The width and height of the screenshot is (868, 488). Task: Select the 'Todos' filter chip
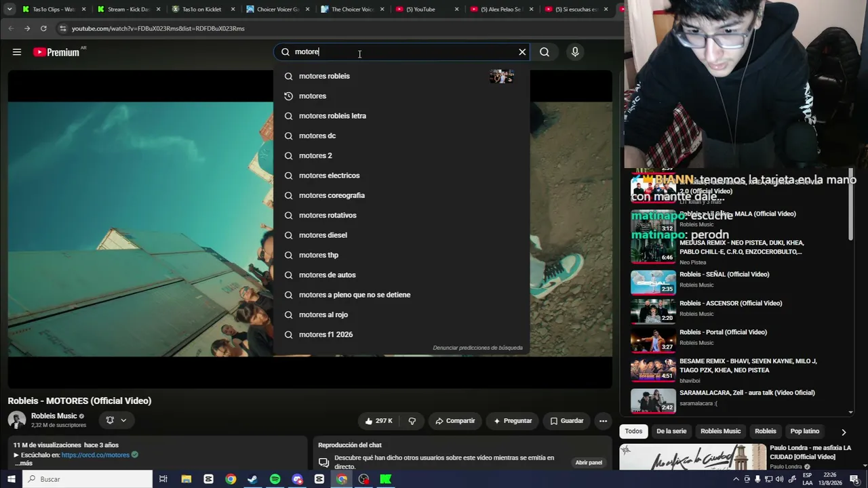[x=633, y=431]
